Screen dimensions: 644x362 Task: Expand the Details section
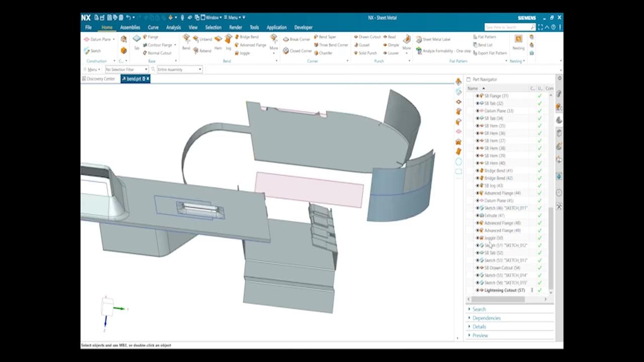[479, 327]
